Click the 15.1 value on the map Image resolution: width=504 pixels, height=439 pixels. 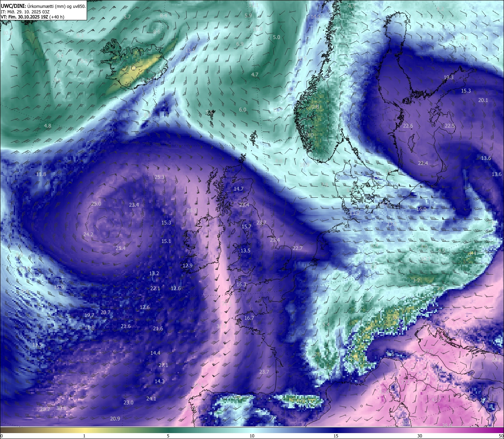click(166, 241)
